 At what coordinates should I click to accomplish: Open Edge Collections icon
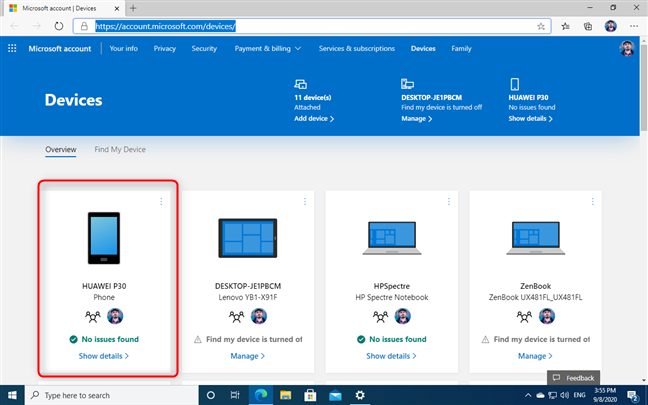[588, 26]
